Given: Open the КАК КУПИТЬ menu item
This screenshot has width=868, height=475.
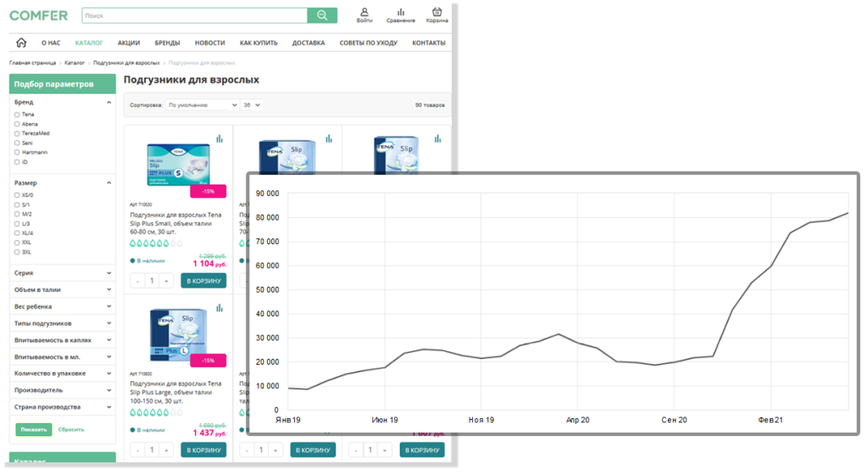Looking at the screenshot, I should (x=259, y=42).
